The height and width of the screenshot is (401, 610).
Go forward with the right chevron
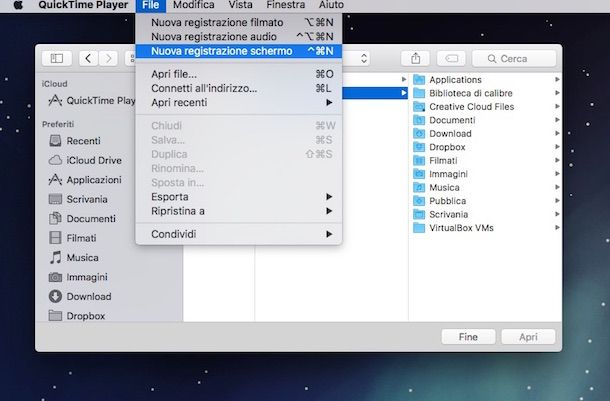pos(108,59)
